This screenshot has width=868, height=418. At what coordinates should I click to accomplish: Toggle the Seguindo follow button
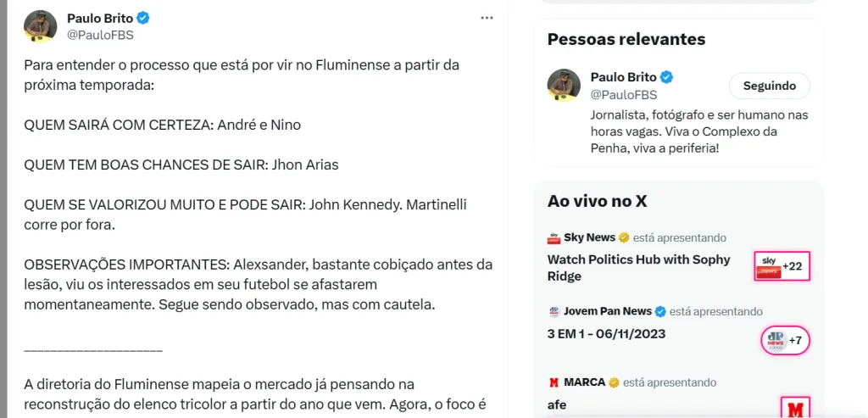coord(769,86)
